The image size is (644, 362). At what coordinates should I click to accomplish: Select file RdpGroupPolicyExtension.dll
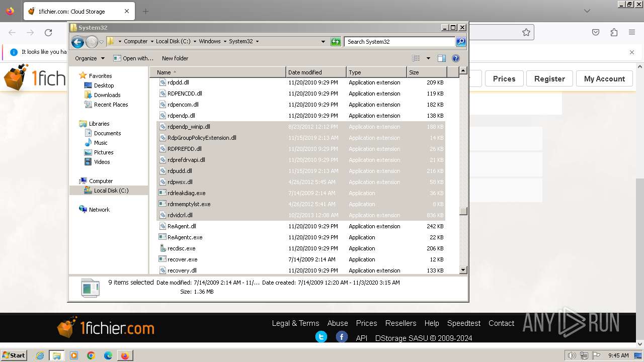(202, 138)
